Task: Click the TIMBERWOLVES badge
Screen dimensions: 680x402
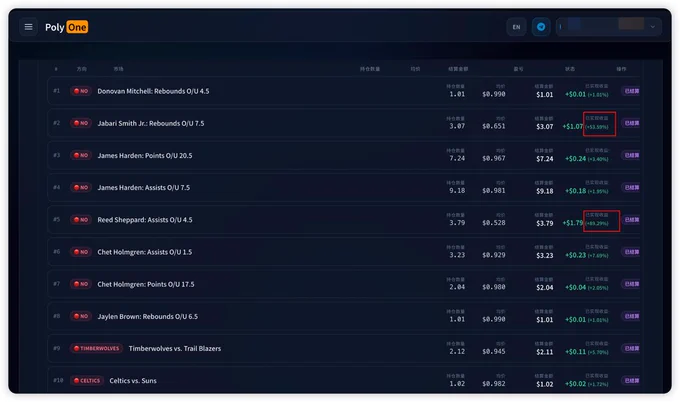Action: point(96,348)
